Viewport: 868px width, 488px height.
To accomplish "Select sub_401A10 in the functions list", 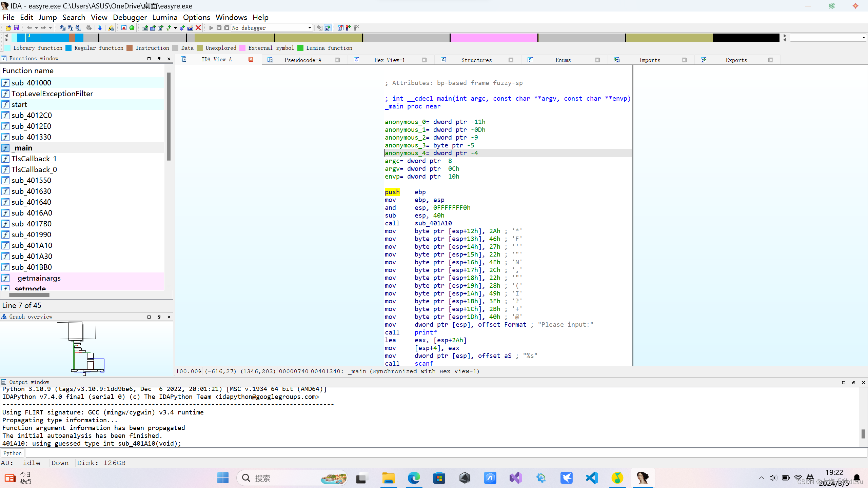I will click(32, 245).
